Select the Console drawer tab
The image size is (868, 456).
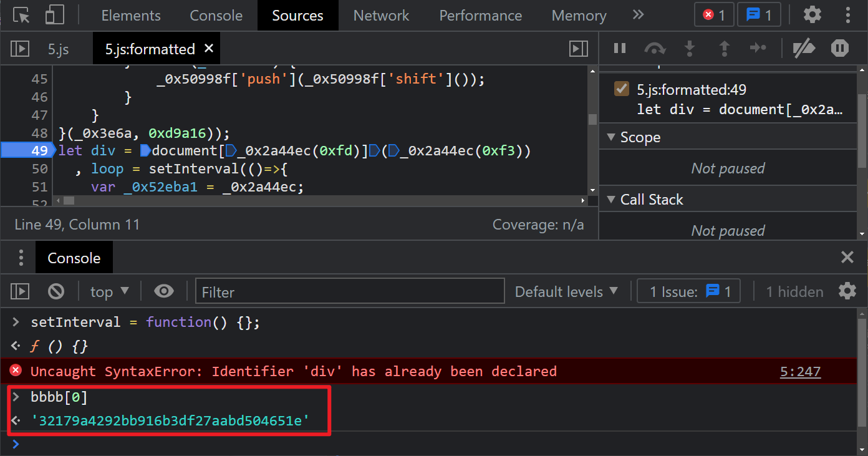74,258
